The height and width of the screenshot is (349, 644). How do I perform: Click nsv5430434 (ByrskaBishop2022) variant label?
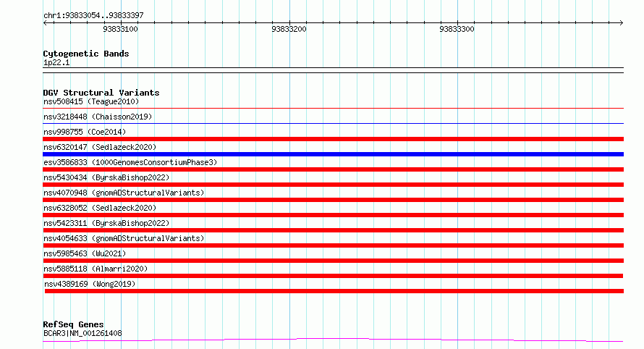click(x=106, y=177)
